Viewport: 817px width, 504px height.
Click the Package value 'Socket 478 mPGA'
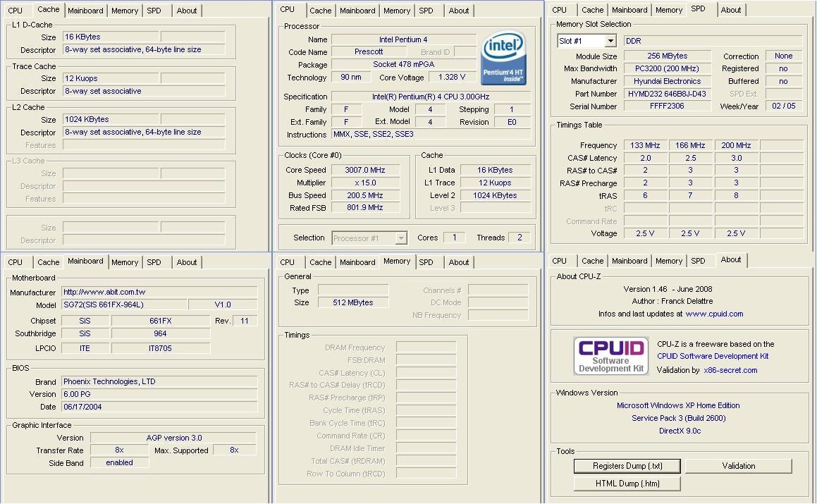404,65
